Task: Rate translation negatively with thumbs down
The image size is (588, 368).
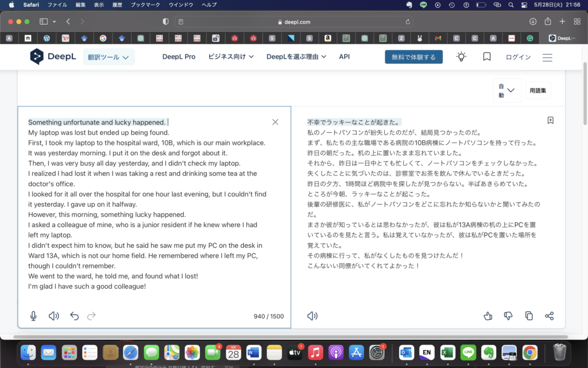Action: tap(508, 316)
